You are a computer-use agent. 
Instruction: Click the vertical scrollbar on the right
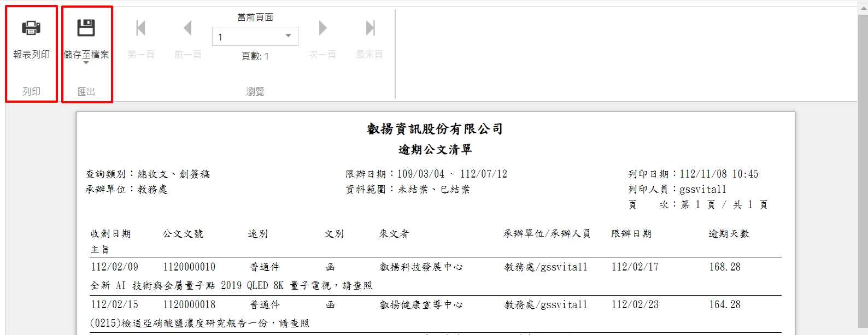863,164
